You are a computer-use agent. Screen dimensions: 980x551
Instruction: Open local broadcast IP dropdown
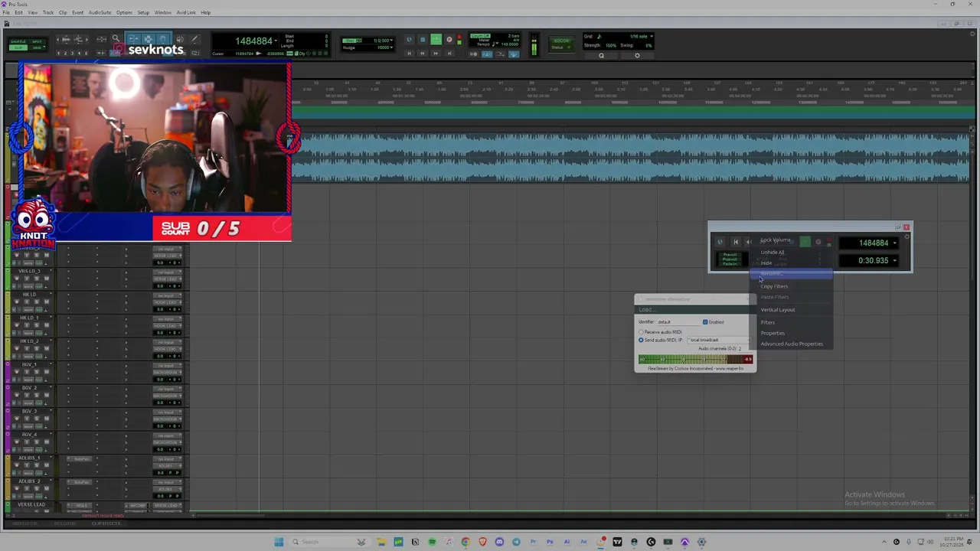click(x=718, y=340)
